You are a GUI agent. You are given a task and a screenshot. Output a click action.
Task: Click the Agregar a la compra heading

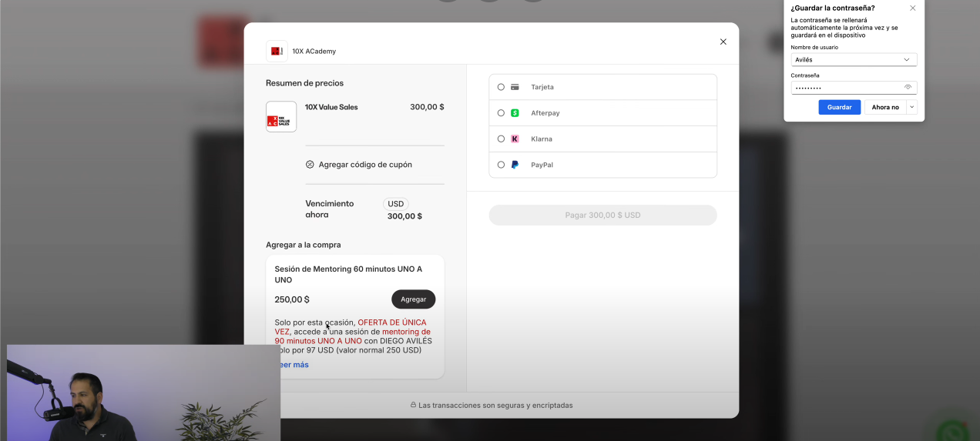(x=304, y=245)
